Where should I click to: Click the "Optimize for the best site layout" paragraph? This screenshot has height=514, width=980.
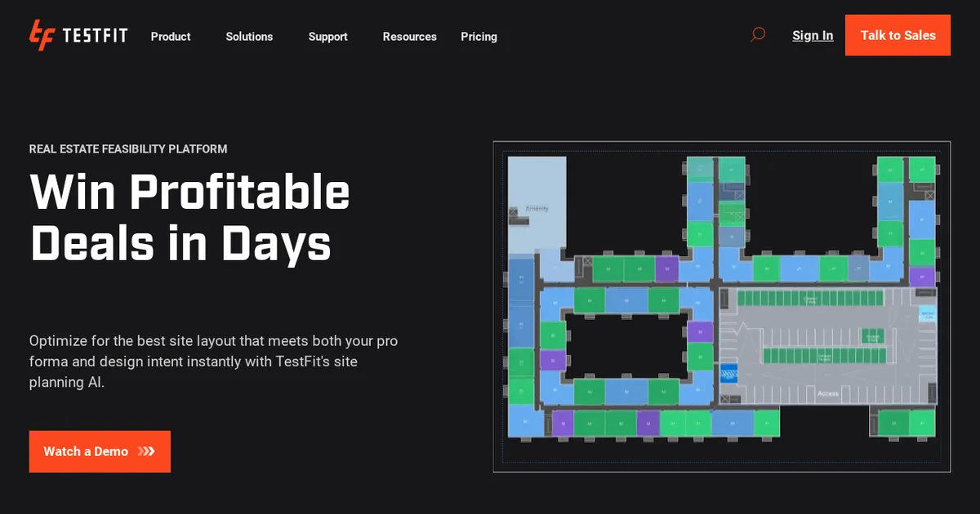tap(214, 361)
